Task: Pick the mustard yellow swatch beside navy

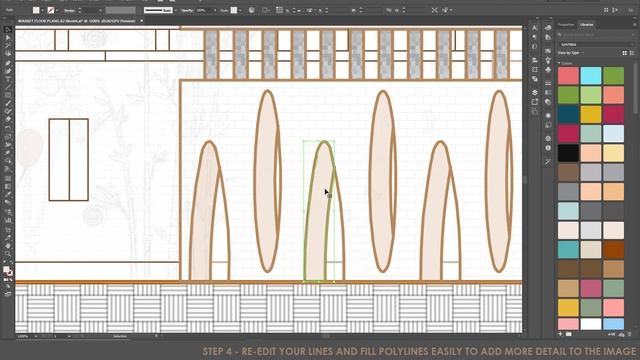Action: [591, 114]
